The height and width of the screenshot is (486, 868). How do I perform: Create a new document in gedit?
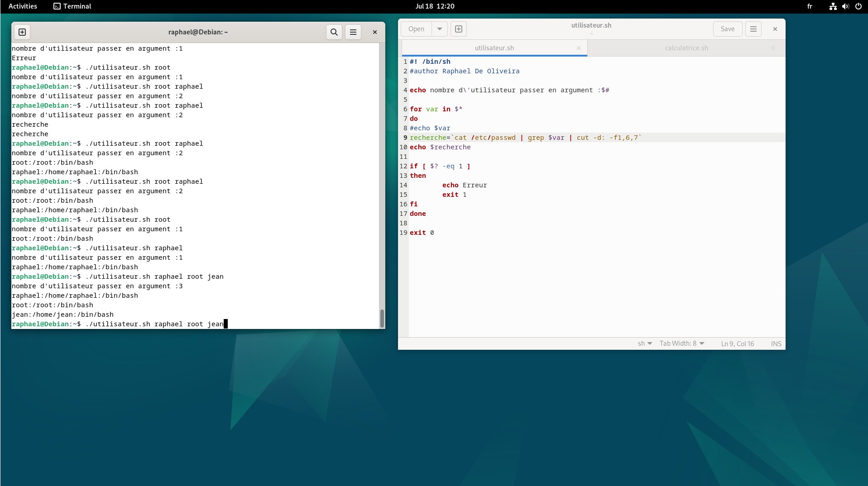(x=458, y=29)
